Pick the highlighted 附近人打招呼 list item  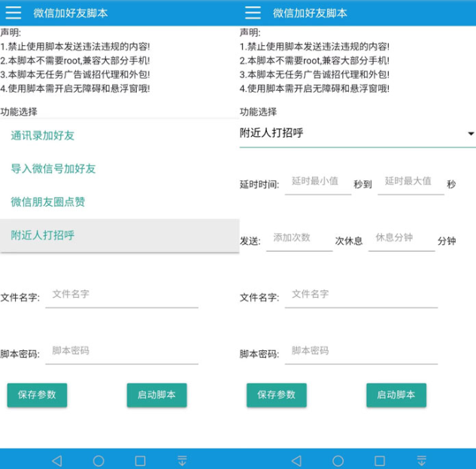[42, 235]
